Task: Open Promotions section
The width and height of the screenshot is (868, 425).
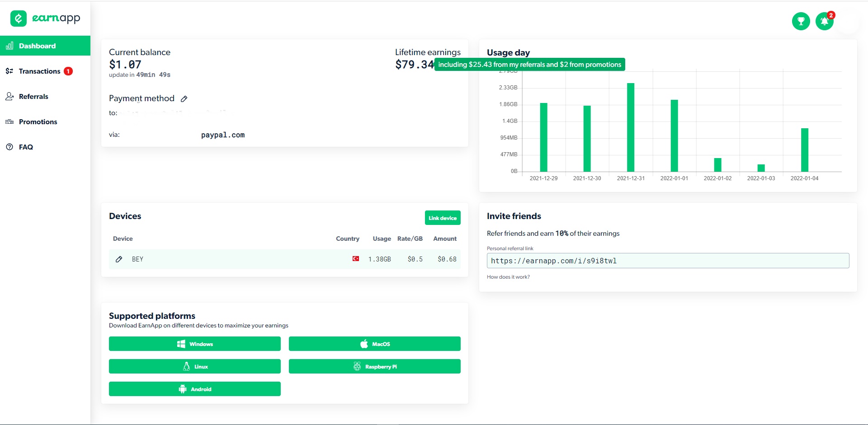Action: tap(38, 122)
